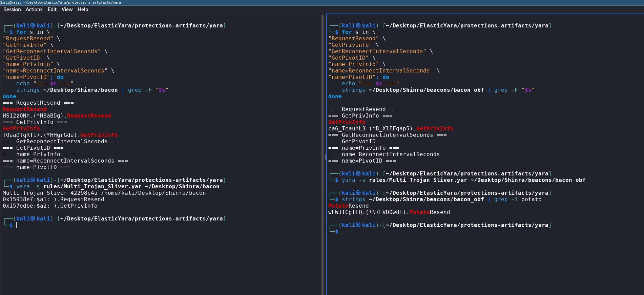Click '"GetPivotID"' loop argument in right pane

(349, 58)
